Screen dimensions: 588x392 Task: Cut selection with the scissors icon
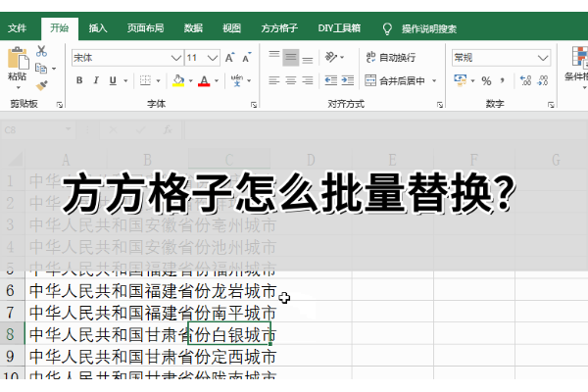(x=41, y=51)
